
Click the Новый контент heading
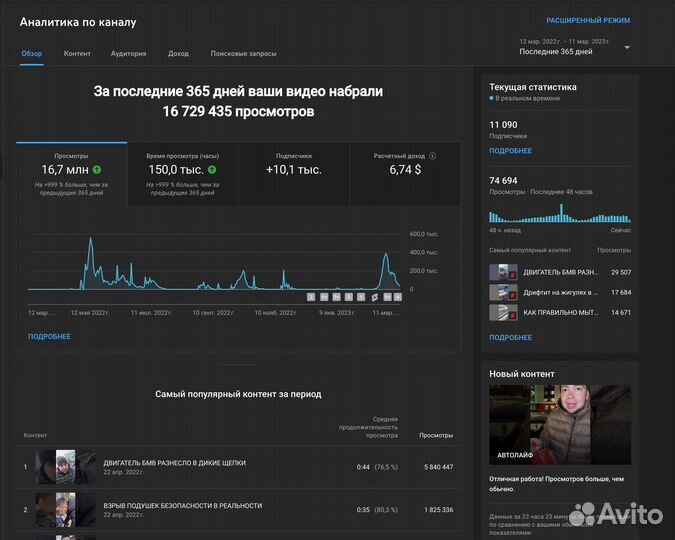pos(522,374)
